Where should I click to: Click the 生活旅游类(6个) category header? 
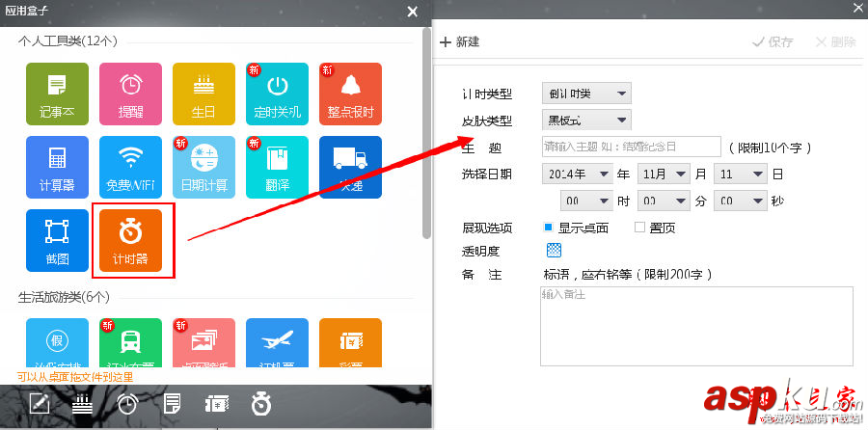point(64,298)
